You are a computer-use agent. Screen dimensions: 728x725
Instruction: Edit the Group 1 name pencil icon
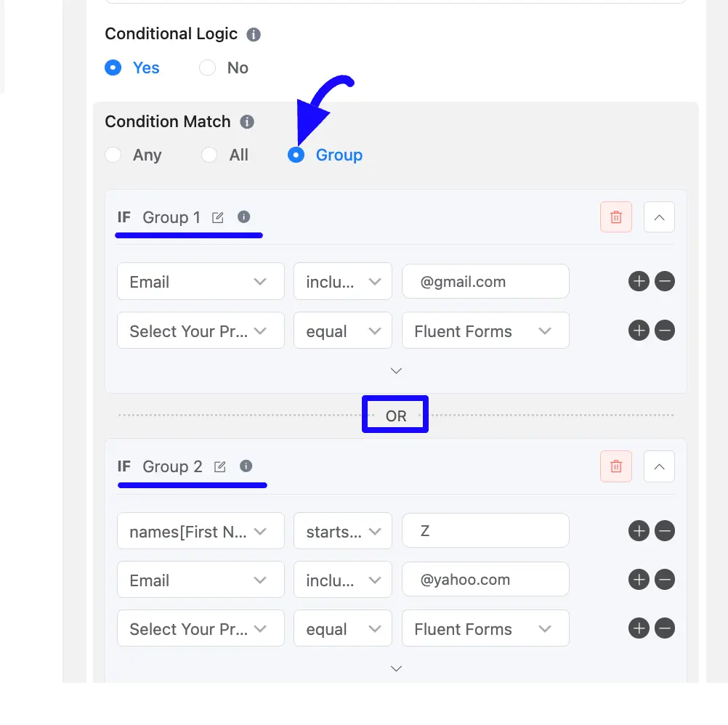(x=218, y=217)
